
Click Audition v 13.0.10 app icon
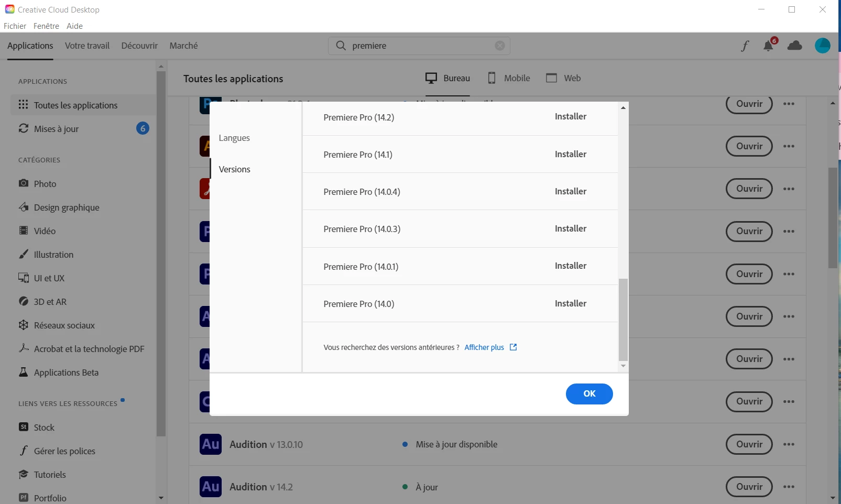211,444
